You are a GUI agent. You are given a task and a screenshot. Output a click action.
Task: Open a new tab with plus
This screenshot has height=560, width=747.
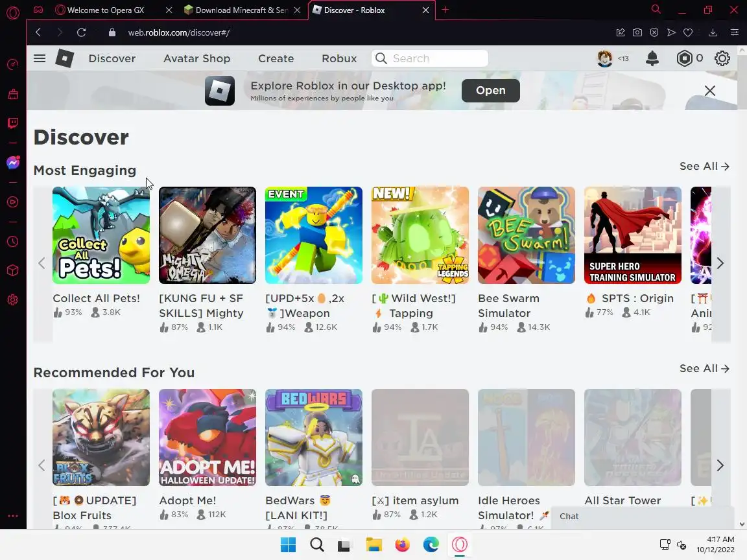pyautogui.click(x=445, y=10)
